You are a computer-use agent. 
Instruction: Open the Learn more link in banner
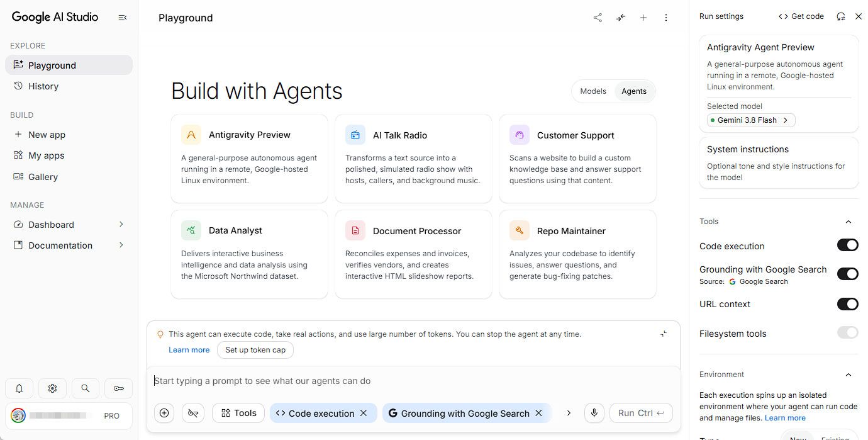pos(189,350)
